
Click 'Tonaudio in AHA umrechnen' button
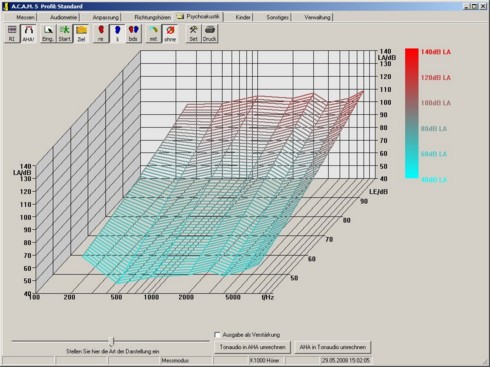(252, 347)
